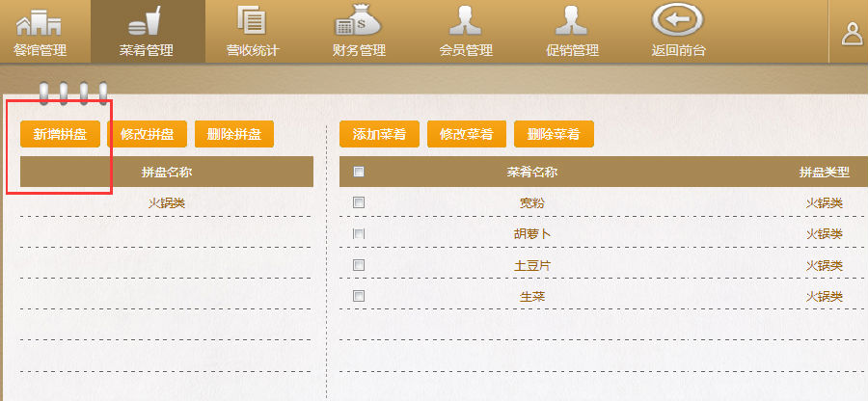Click the 修改拼盘 button
Screen dimensions: 868x401
click(x=148, y=135)
